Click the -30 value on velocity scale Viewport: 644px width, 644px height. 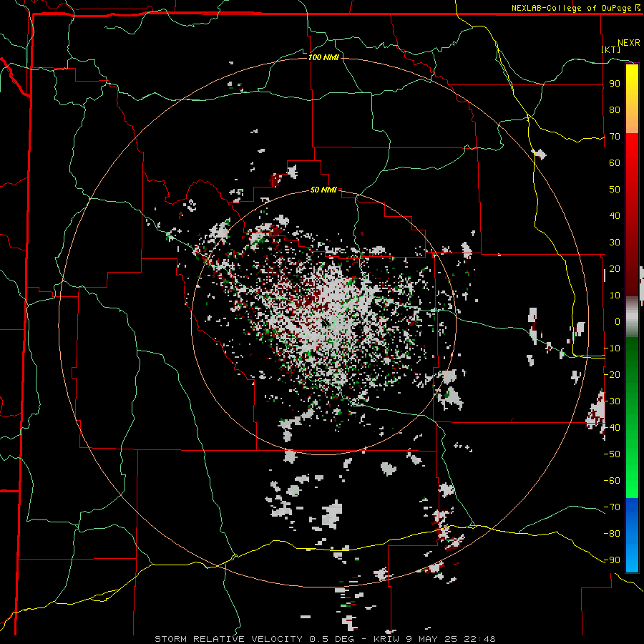click(x=612, y=401)
